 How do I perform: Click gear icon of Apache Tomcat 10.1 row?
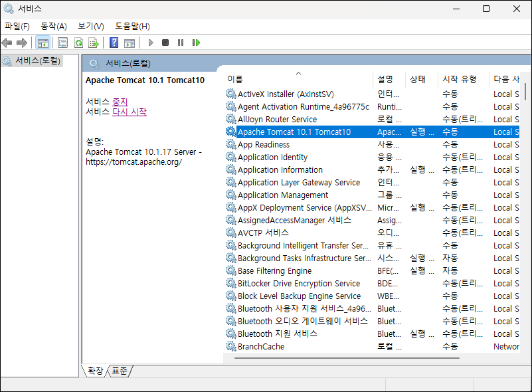(231, 132)
